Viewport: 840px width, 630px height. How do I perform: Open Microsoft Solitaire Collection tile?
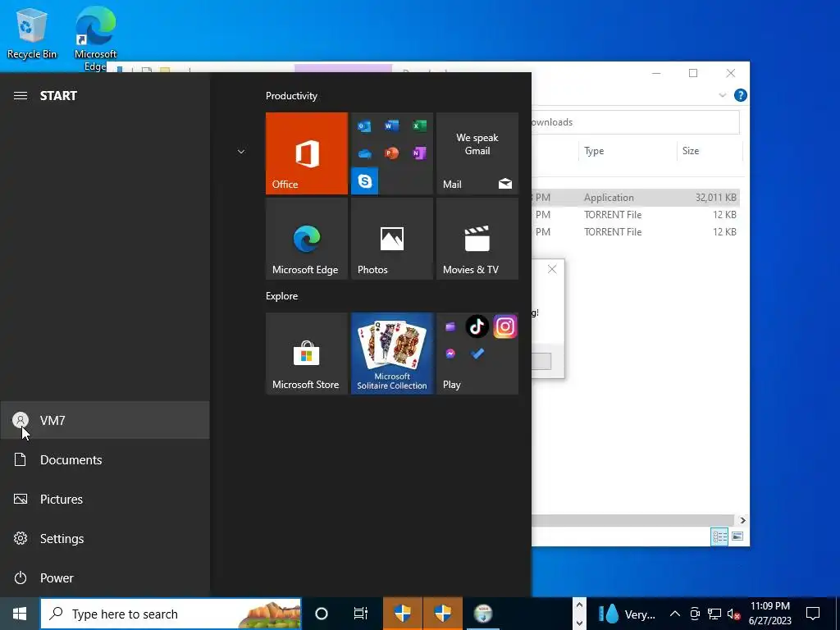[391, 354]
